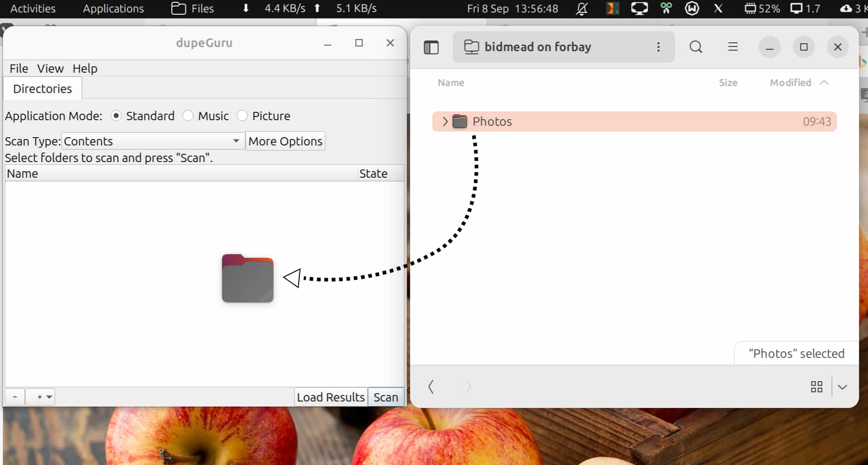Switch to the Directories tab
868x465 pixels.
pyautogui.click(x=42, y=88)
